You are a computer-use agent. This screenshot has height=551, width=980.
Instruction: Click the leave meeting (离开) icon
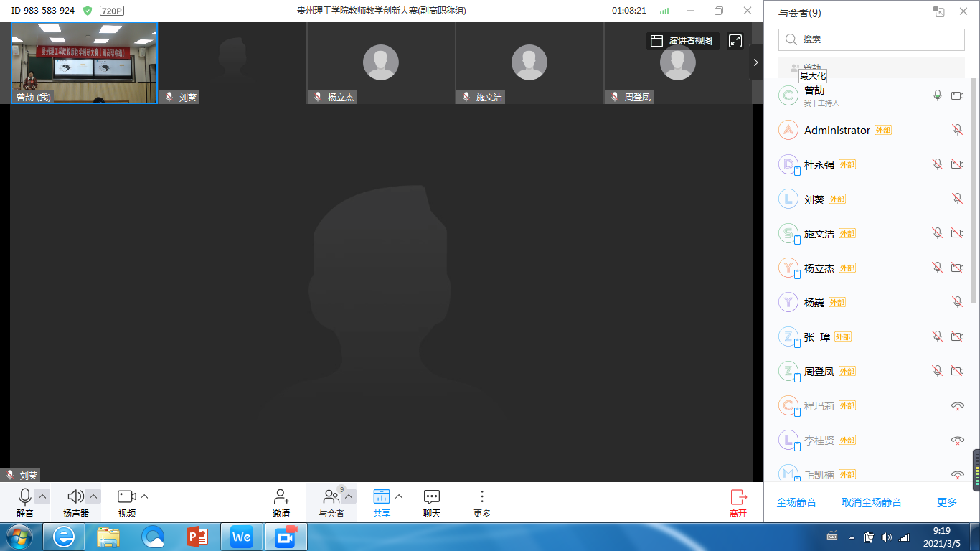point(738,497)
